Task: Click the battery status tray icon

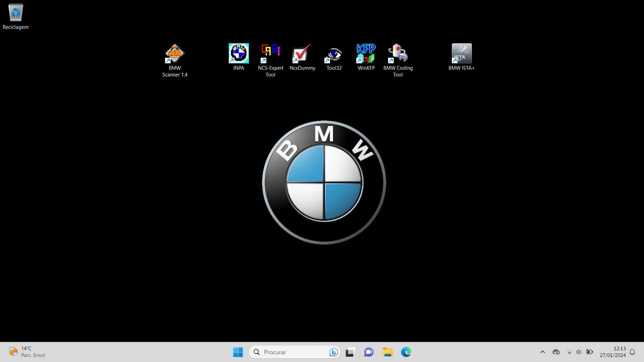Action: pos(589,352)
